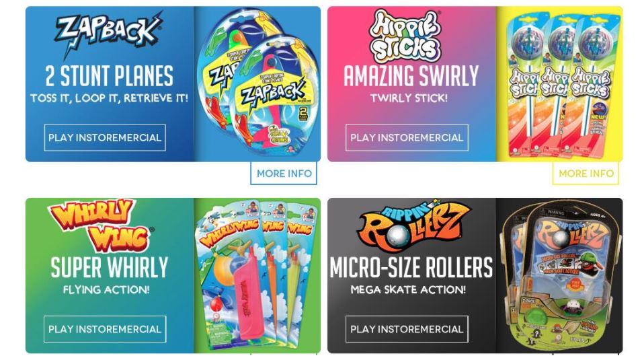Play the Hippie Sticks instoremercial
The height and width of the screenshot is (362, 644).
tap(407, 138)
